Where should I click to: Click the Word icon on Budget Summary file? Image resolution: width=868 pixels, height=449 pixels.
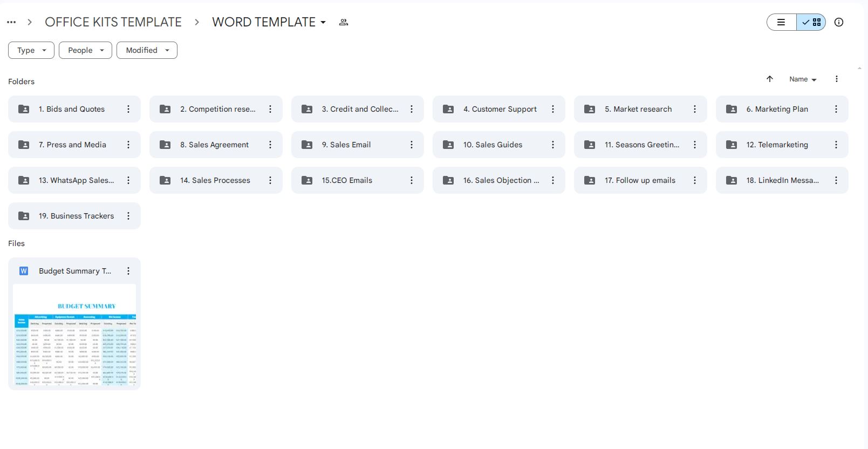click(24, 271)
